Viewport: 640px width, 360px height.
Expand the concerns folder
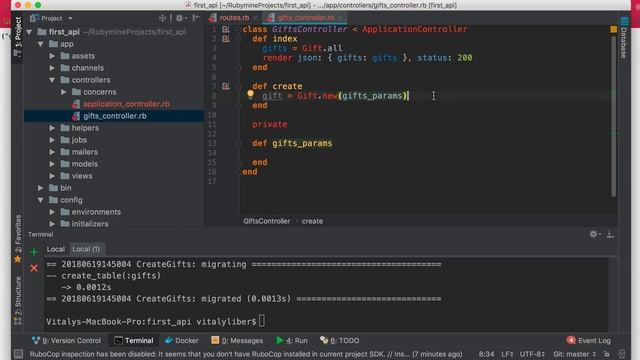tap(63, 92)
